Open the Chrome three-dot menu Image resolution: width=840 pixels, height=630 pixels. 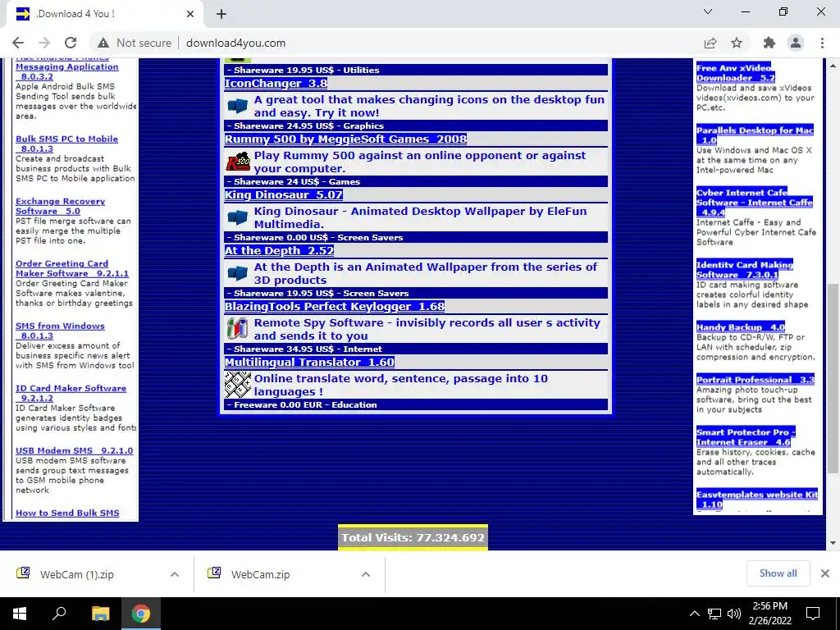point(822,43)
